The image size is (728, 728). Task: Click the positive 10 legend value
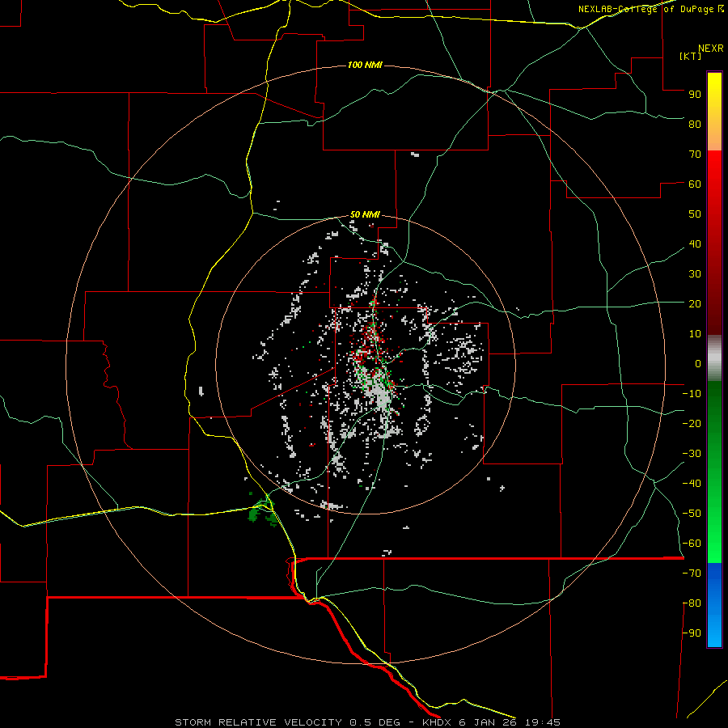click(695, 334)
